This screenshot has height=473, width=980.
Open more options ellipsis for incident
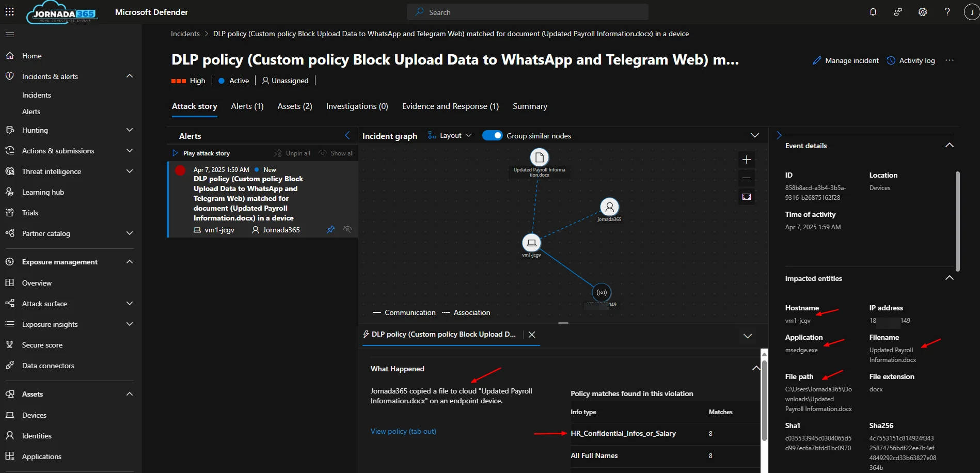950,60
